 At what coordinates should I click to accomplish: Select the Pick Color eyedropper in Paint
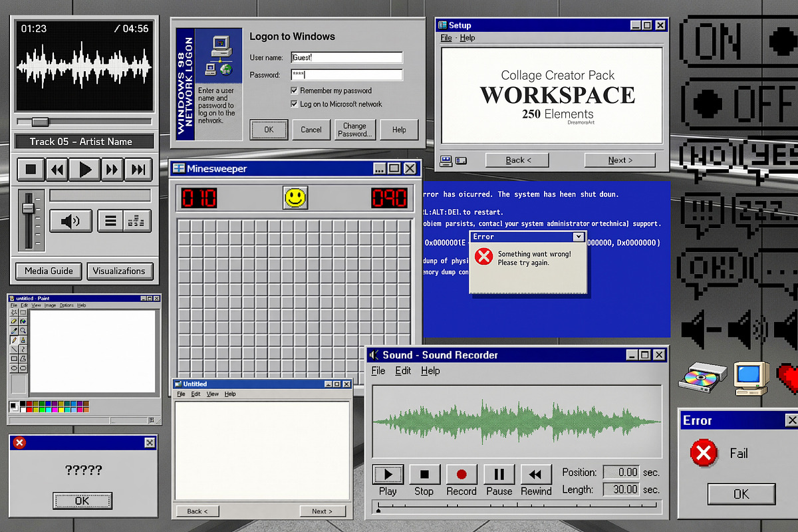14,331
